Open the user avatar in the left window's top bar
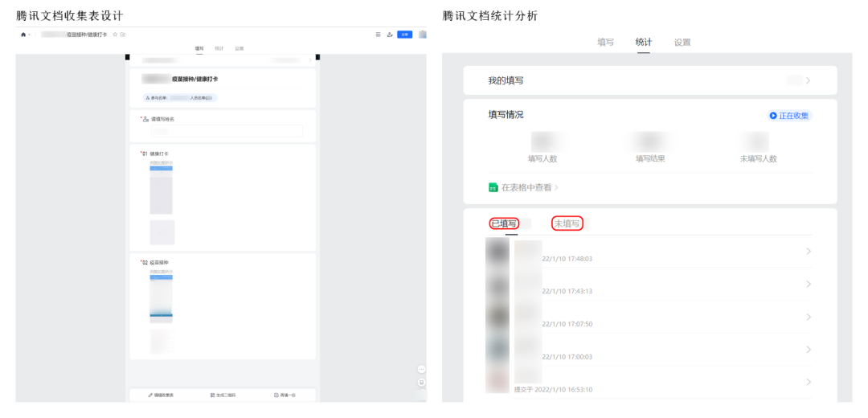 pos(423,35)
